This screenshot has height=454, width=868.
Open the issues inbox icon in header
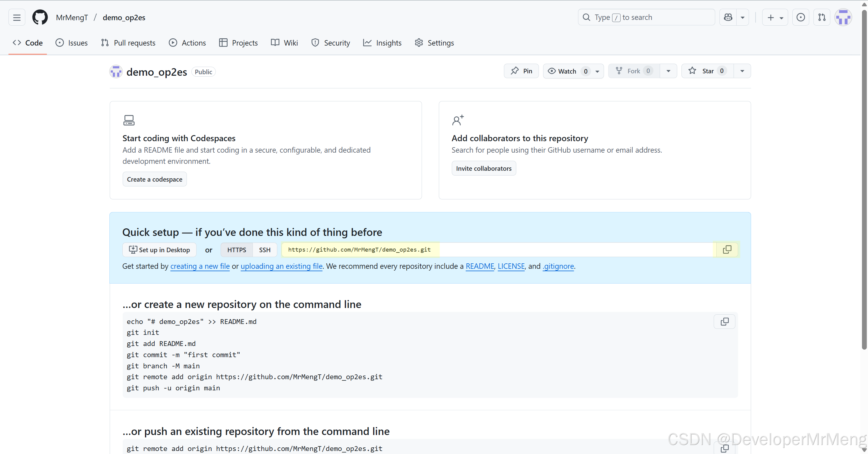click(x=800, y=17)
